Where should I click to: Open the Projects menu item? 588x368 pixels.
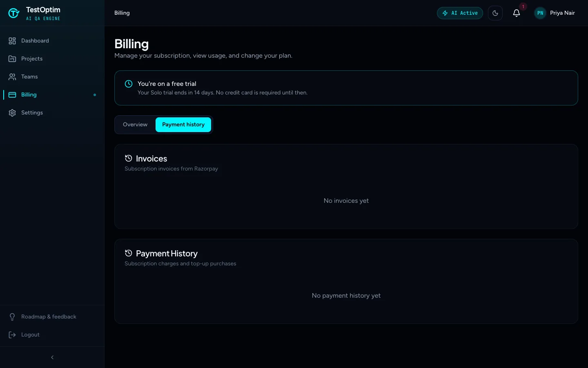pyautogui.click(x=52, y=59)
